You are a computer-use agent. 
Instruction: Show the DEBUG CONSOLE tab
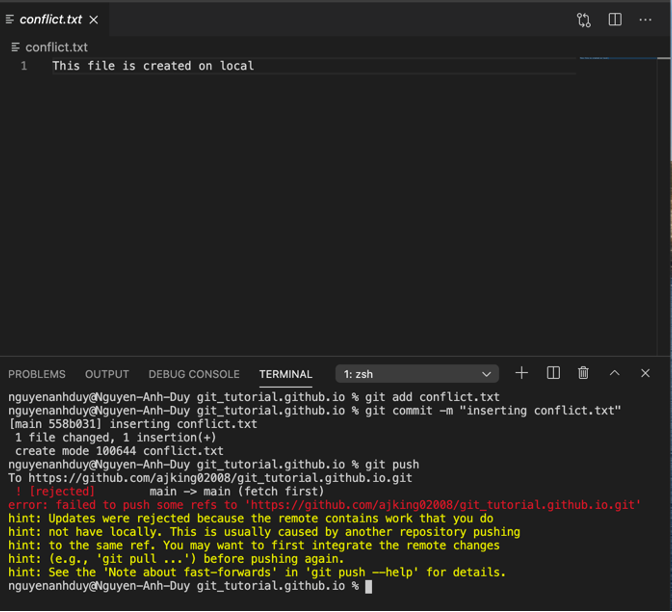click(x=194, y=374)
